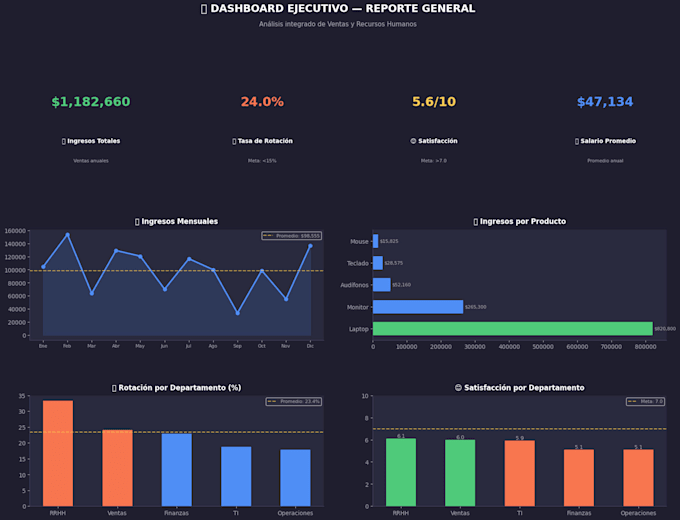Image resolution: width=680 pixels, height=520 pixels.
Task: Click the Feb peak data point on the line chart
Action: pyautogui.click(x=67, y=235)
